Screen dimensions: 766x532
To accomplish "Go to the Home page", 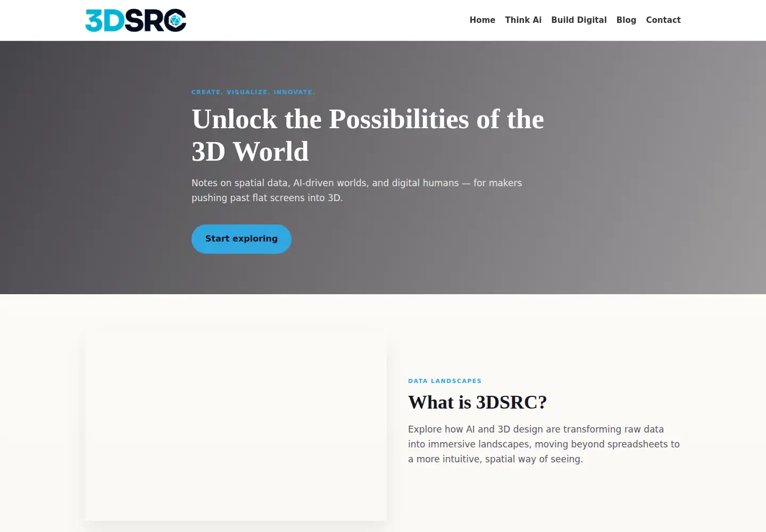I will [482, 20].
